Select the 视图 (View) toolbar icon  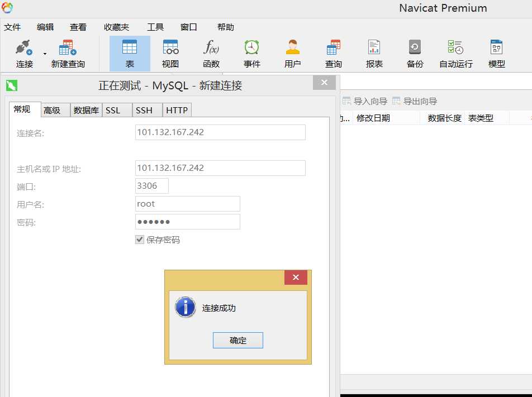click(x=170, y=54)
